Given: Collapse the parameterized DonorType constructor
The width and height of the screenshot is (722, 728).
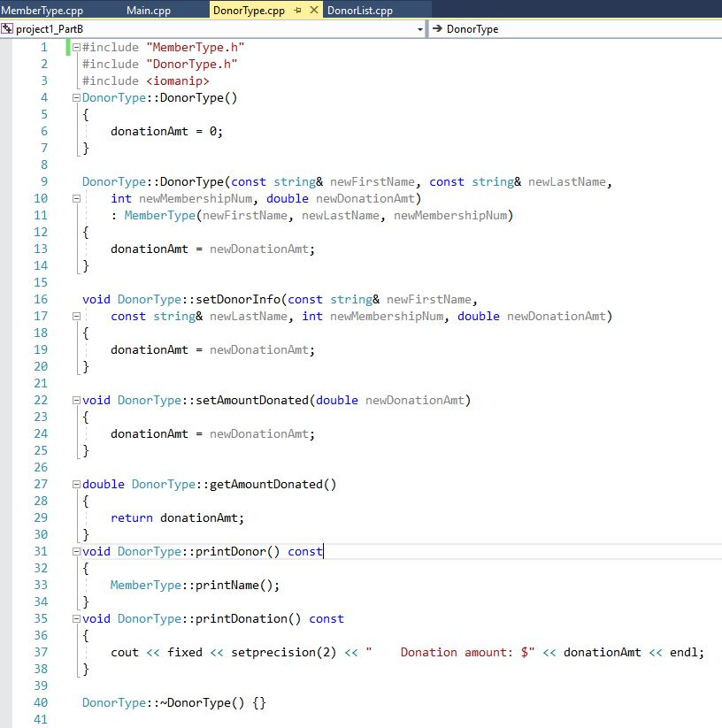Looking at the screenshot, I should click(76, 198).
